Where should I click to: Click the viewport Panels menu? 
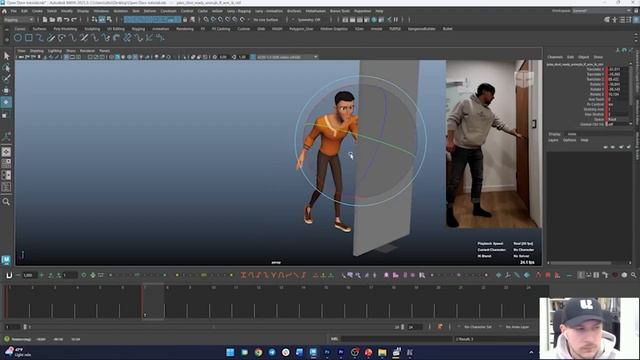[104, 51]
